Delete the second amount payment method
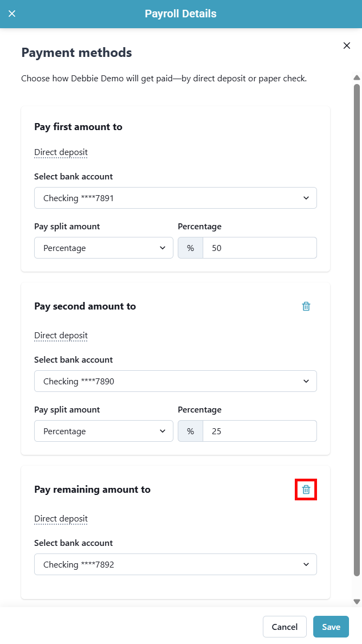 [306, 306]
